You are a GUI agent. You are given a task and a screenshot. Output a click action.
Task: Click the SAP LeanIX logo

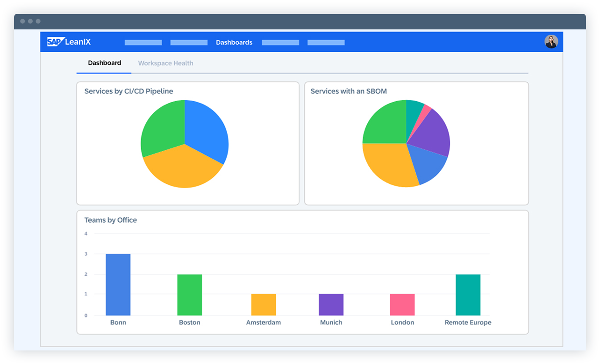coord(69,42)
